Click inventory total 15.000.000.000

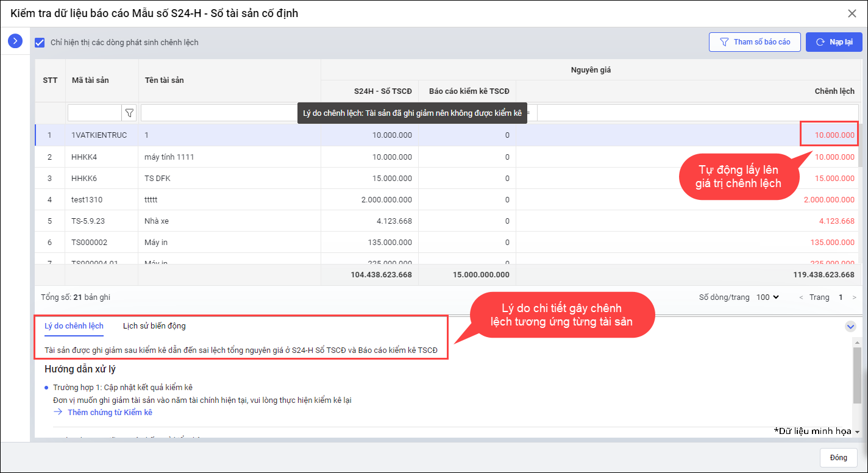coord(482,275)
